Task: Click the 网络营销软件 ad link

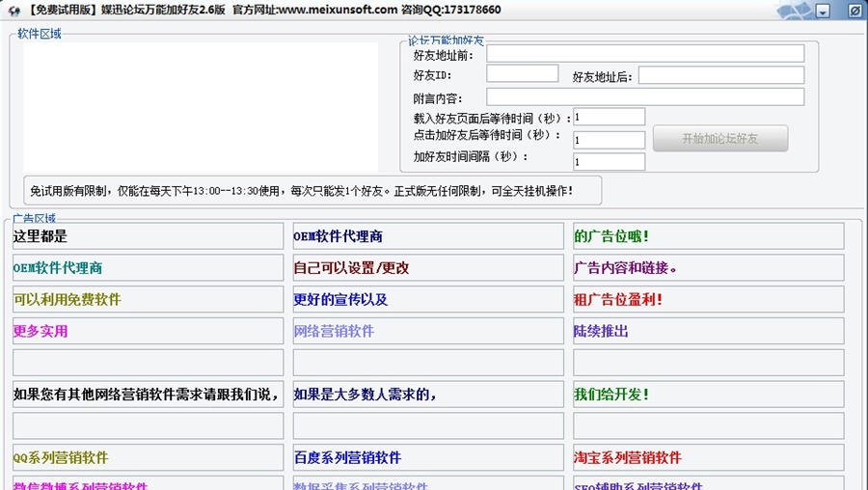Action: (428, 331)
